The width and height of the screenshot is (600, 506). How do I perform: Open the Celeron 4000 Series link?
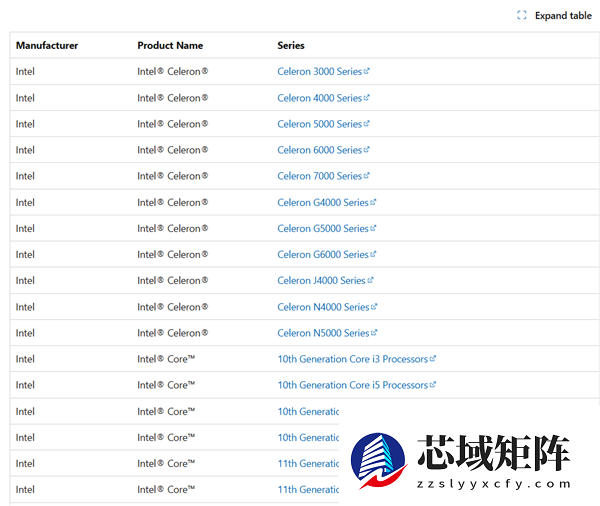click(x=323, y=98)
